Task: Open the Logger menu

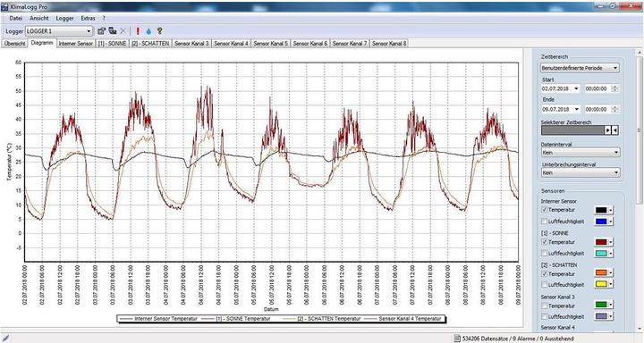Action: (x=65, y=18)
